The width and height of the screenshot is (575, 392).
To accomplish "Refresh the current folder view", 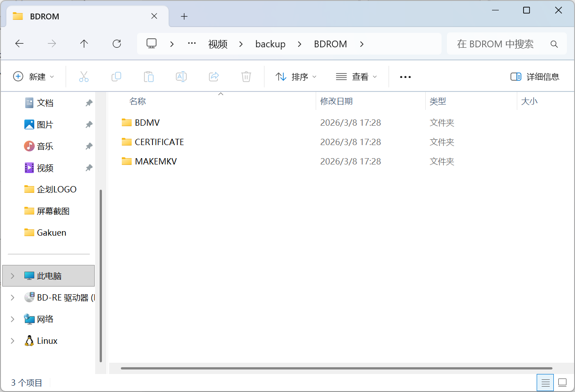I will pos(117,44).
